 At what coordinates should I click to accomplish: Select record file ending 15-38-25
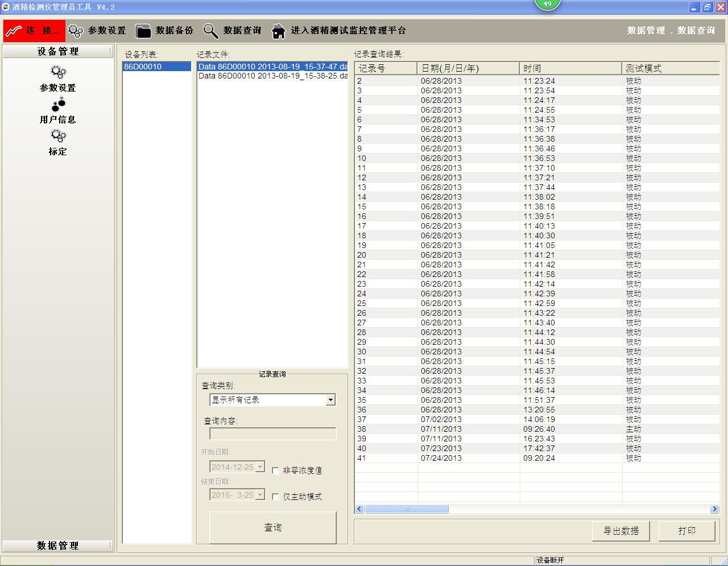pos(272,76)
